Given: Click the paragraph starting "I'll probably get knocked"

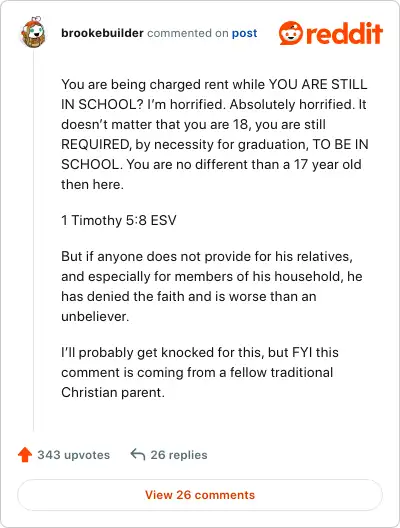Looking at the screenshot, I should tap(200, 372).
